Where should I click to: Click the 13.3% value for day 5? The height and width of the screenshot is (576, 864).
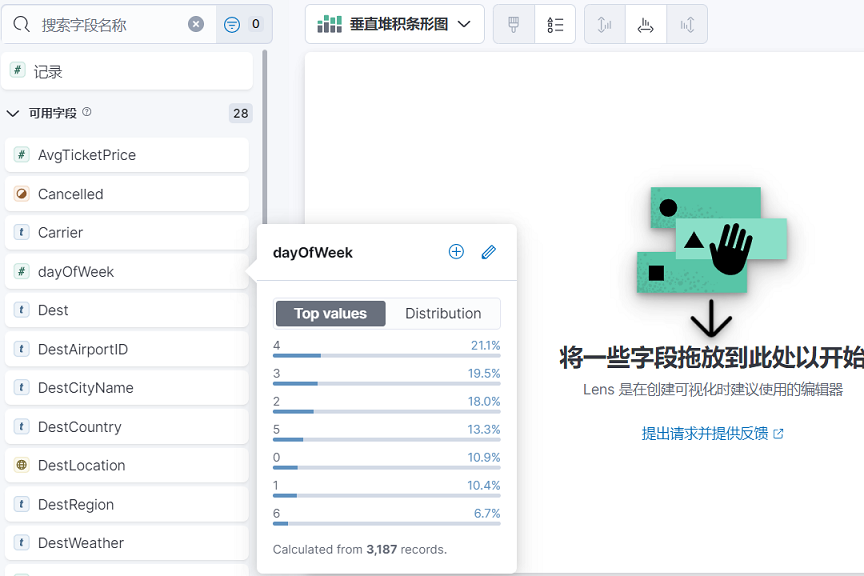(x=484, y=429)
